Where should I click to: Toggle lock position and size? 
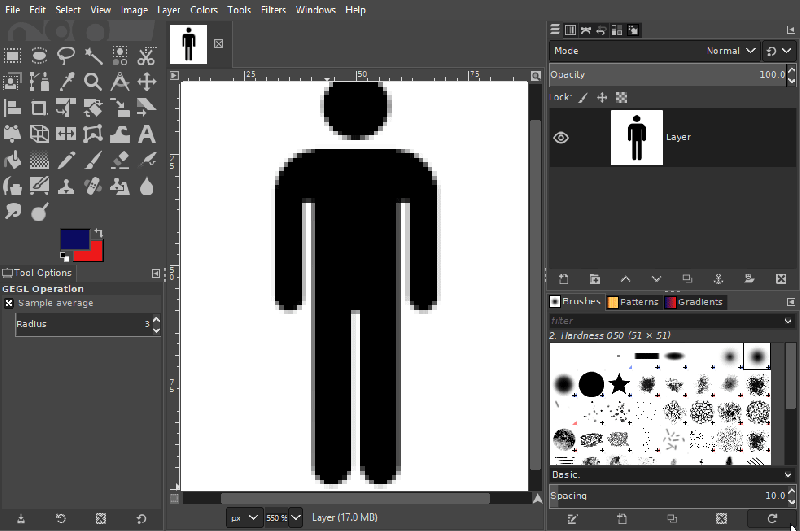point(602,97)
